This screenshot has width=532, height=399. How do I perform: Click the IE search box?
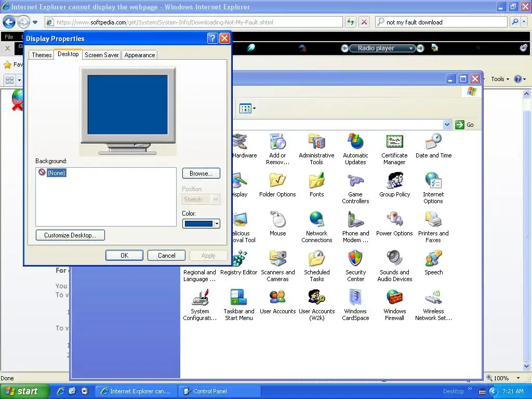[x=441, y=22]
